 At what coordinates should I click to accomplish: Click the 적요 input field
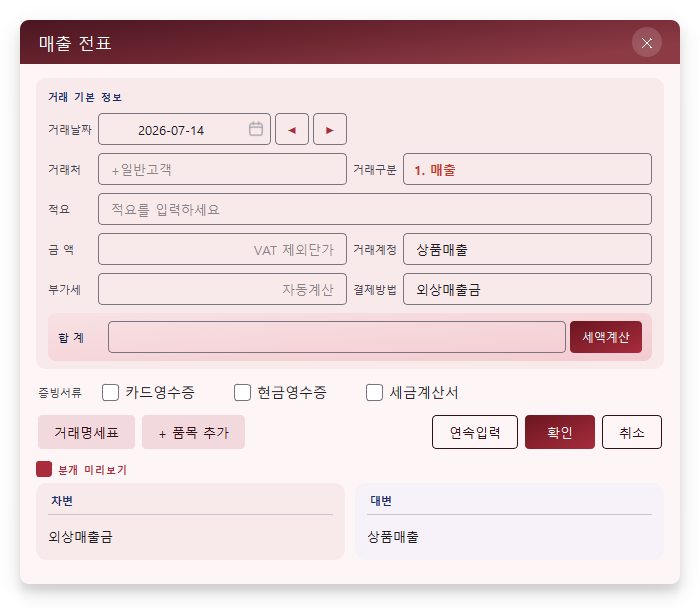375,209
